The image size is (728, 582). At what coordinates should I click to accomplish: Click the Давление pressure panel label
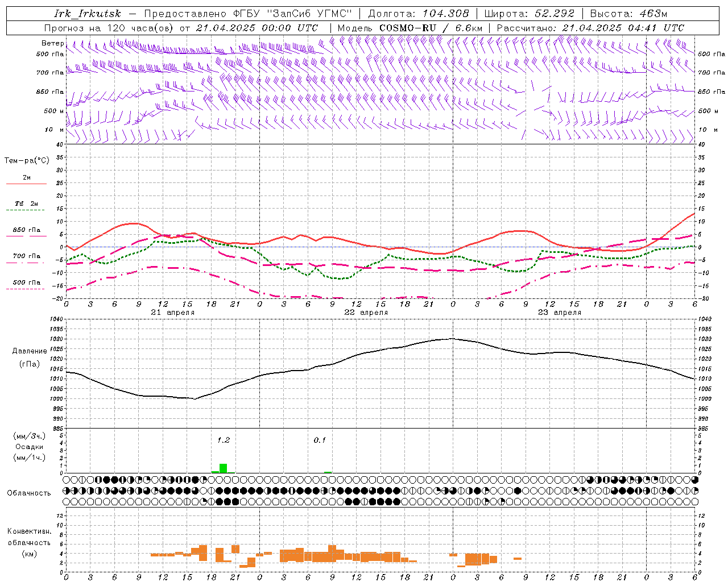coord(30,351)
